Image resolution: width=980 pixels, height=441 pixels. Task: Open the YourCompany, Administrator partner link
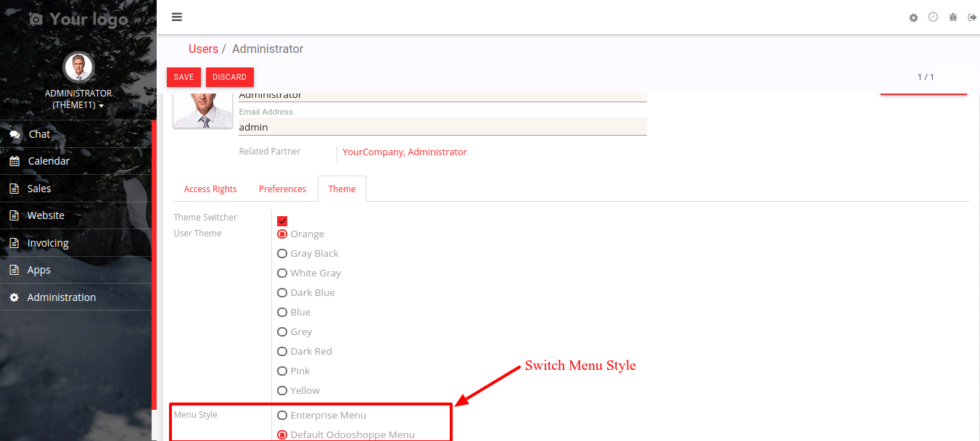405,152
